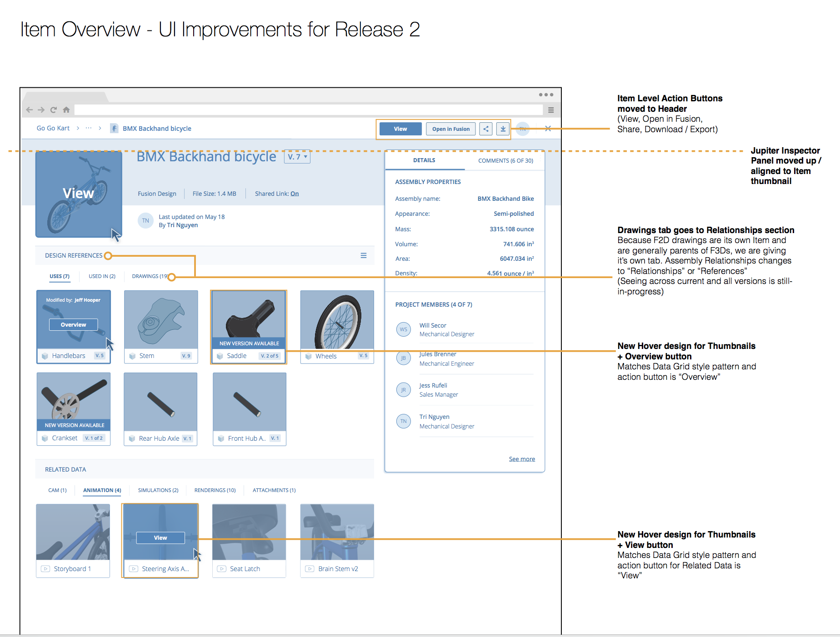Switch to Comments (6 of 30) tab

click(x=505, y=161)
